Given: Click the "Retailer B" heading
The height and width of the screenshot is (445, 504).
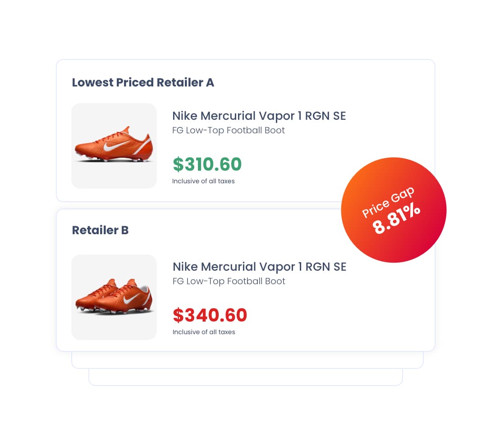Looking at the screenshot, I should click(100, 230).
